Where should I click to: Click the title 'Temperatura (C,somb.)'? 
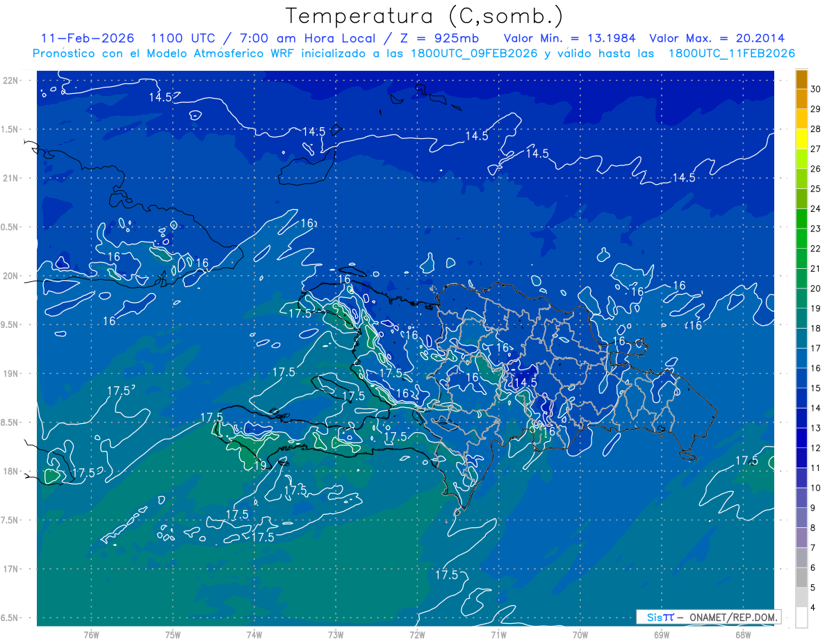tap(424, 16)
